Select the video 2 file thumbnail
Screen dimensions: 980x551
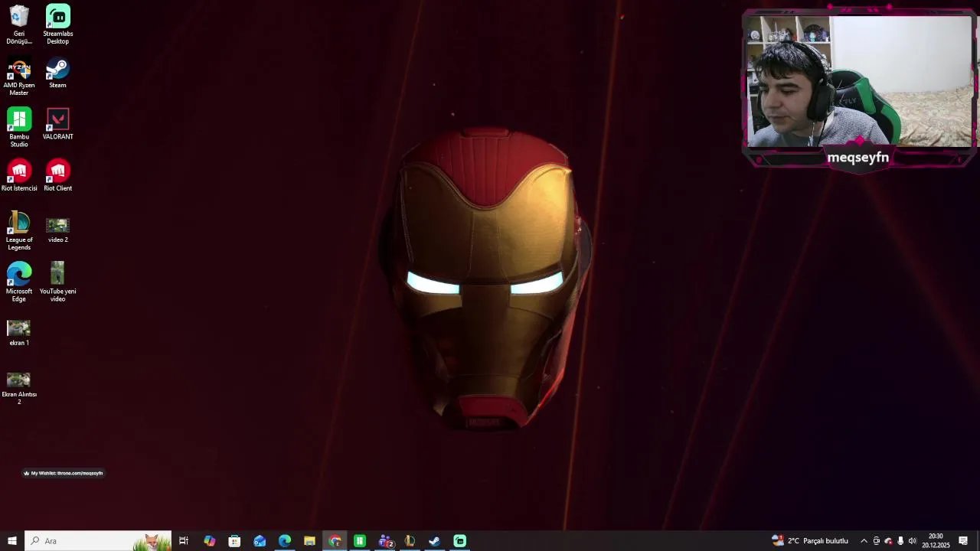(58, 229)
